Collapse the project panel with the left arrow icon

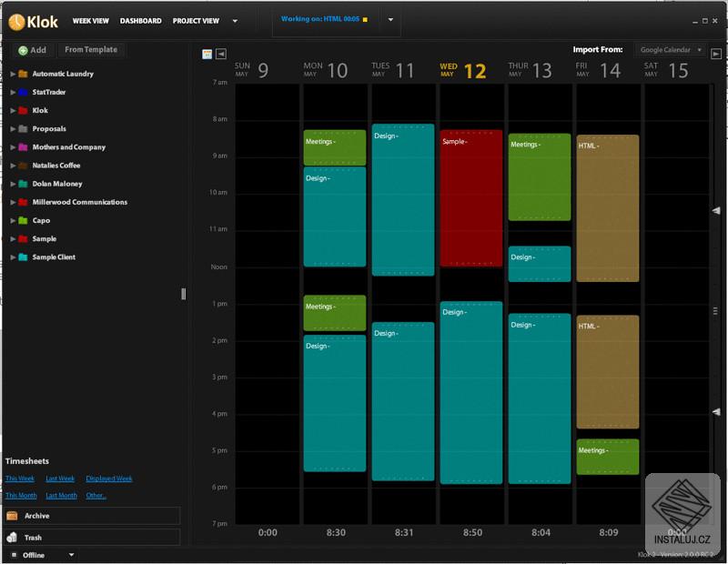221,54
